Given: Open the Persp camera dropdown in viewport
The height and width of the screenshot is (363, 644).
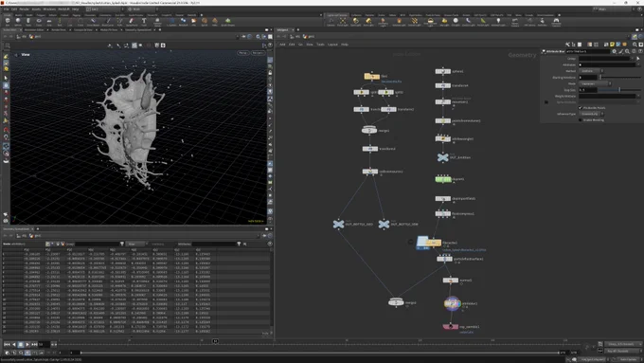Looking at the screenshot, I should [x=243, y=53].
